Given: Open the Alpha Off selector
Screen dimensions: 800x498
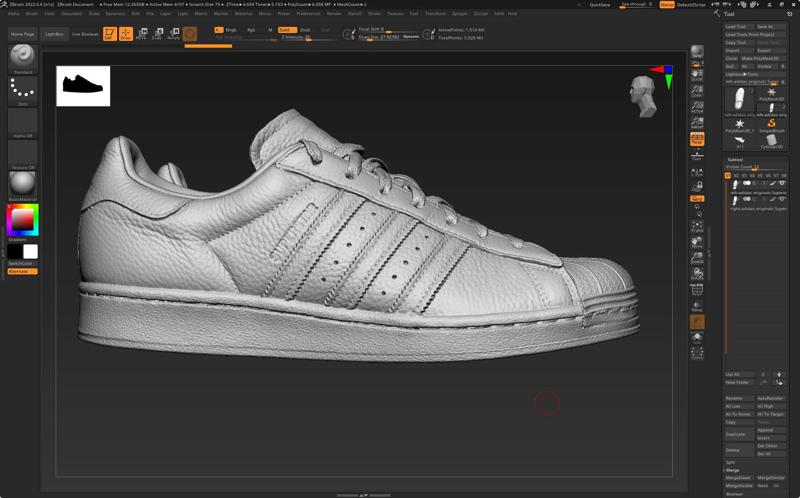Looking at the screenshot, I should pyautogui.click(x=22, y=123).
